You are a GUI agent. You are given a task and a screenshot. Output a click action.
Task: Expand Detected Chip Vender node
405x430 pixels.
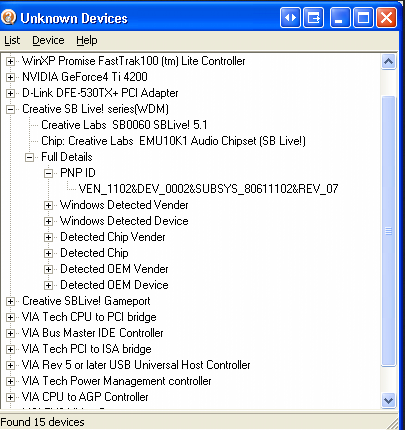tap(48, 237)
